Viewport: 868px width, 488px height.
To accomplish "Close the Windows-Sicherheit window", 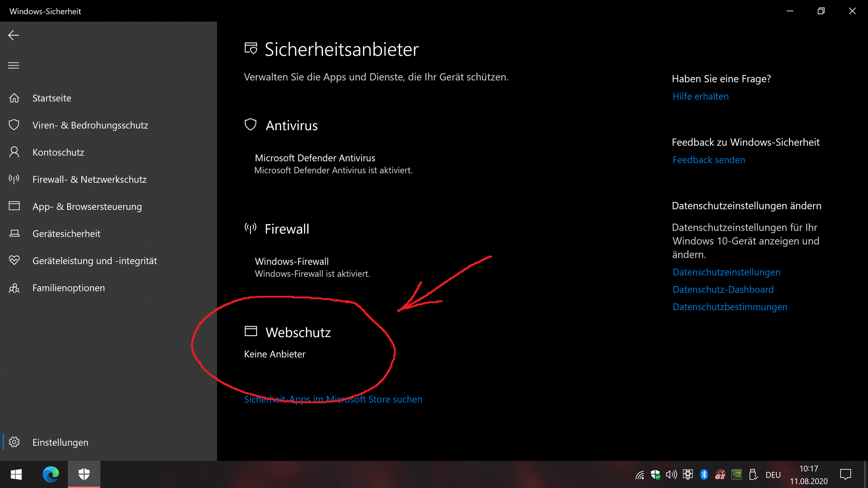I will (x=852, y=11).
